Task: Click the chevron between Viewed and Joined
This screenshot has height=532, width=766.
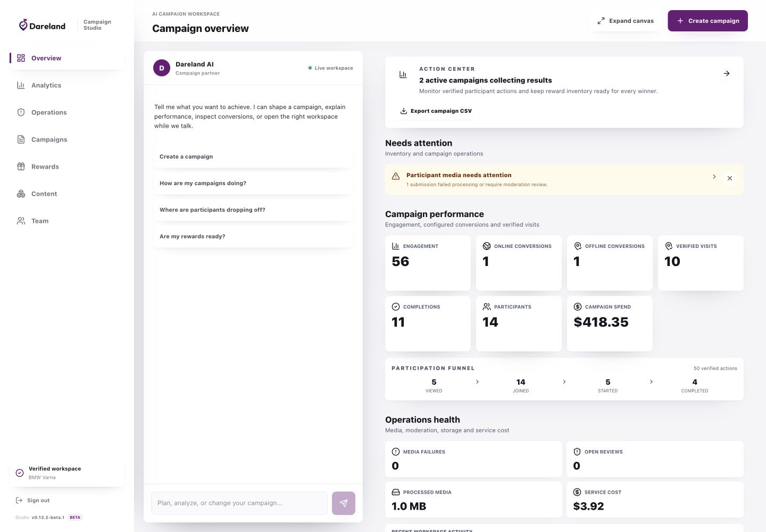Action: 477,382
